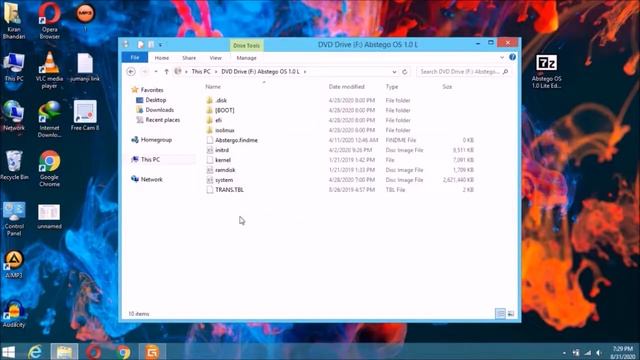Open the Audacity desktop icon

[x=14, y=314]
